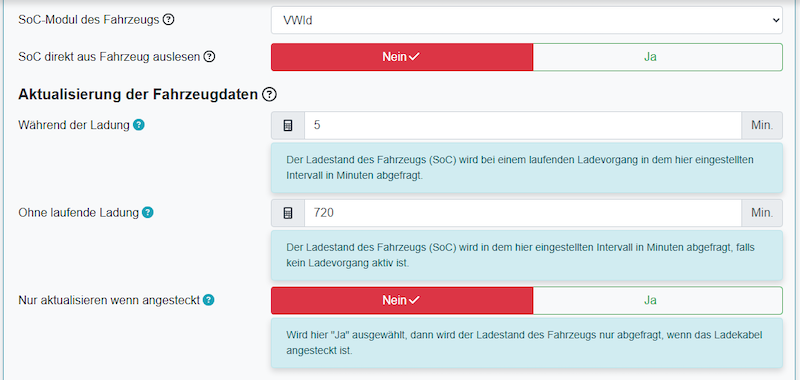Toggle blue help icon for Nur aktualisieren wenn angesteckt

208,300
